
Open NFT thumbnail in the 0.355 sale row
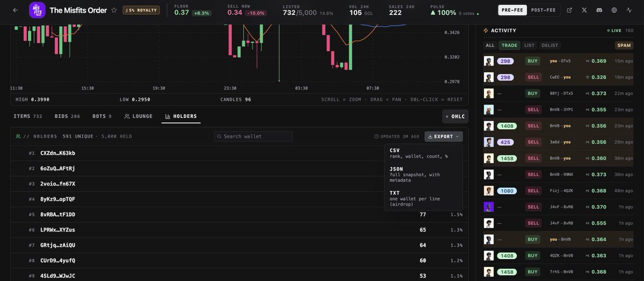click(488, 109)
